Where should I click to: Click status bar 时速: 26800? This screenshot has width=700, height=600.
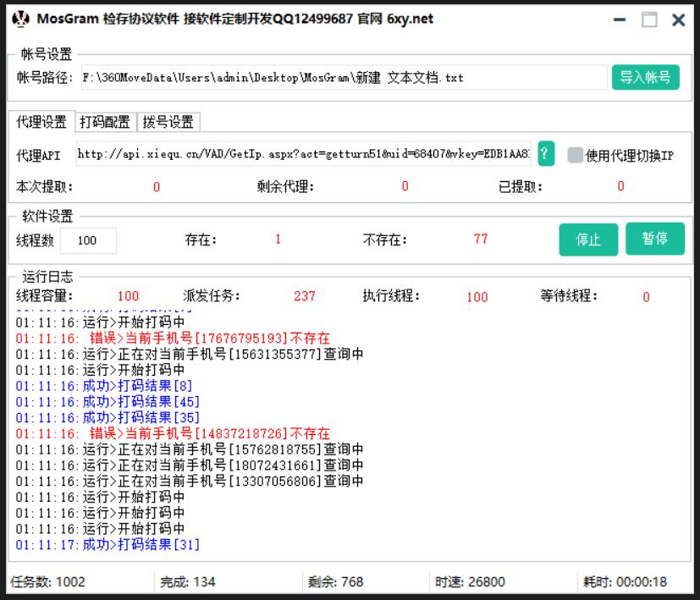tap(470, 581)
